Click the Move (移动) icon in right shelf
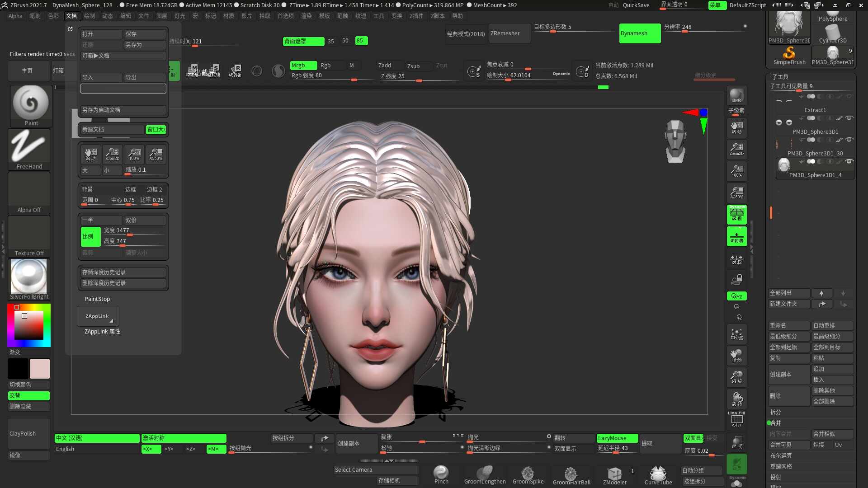Image resolution: width=868 pixels, height=488 pixels. (x=736, y=356)
